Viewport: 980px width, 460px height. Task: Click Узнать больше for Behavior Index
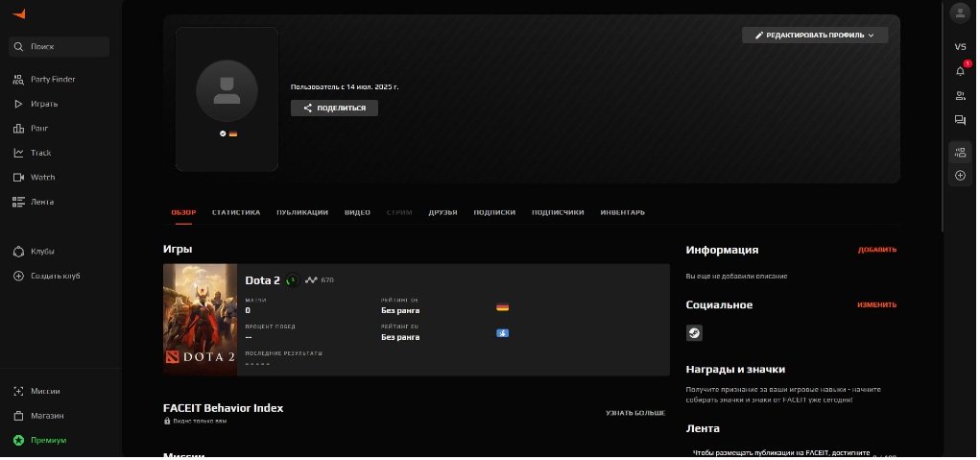click(634, 413)
